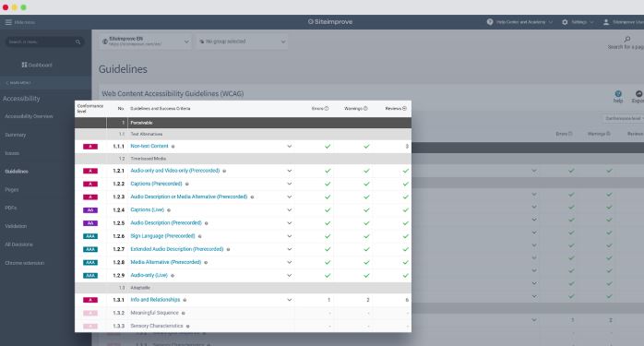Click the Errors checkmark on row 1.2.2
Viewport: 644px width, 346px height.
[x=328, y=185]
